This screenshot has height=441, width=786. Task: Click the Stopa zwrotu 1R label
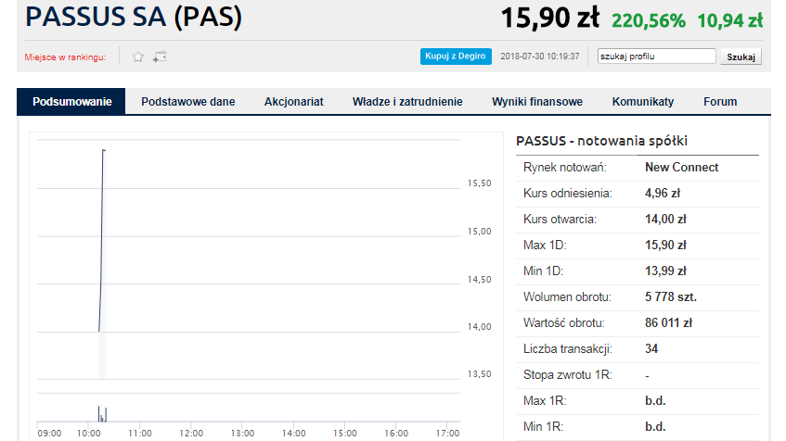[x=567, y=375]
